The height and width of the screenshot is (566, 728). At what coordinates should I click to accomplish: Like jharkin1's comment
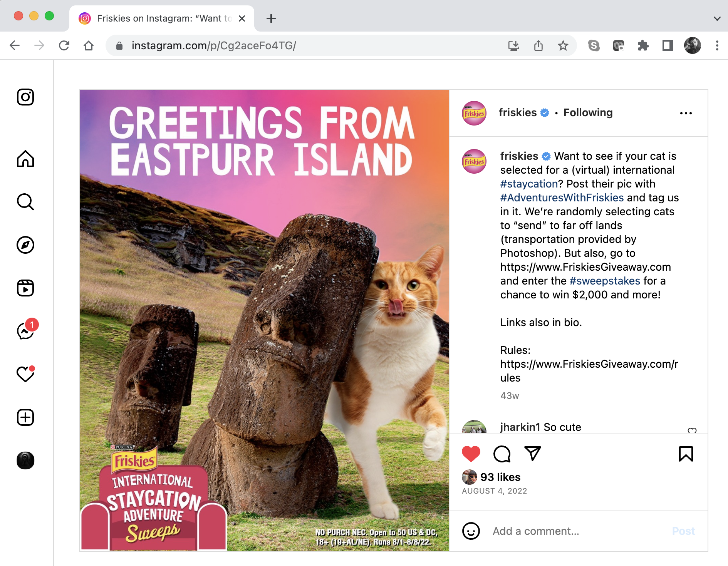(692, 430)
